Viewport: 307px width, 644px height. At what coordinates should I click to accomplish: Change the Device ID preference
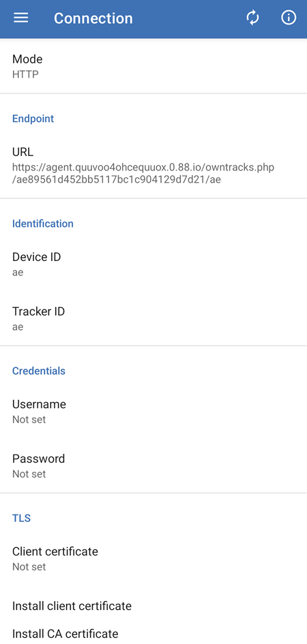click(153, 264)
